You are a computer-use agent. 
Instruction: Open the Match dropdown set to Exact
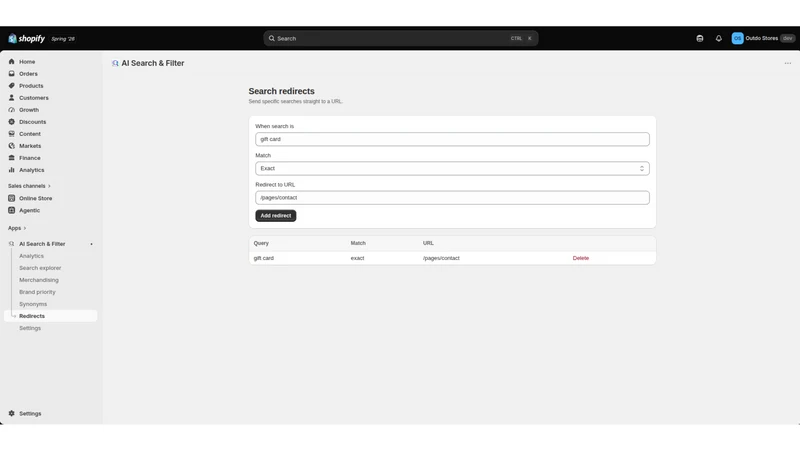coord(452,168)
